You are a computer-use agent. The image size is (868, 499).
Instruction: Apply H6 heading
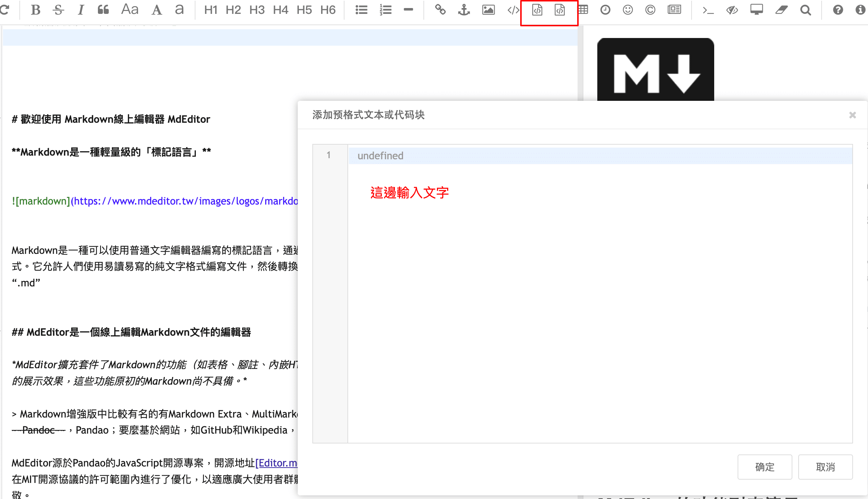328,10
